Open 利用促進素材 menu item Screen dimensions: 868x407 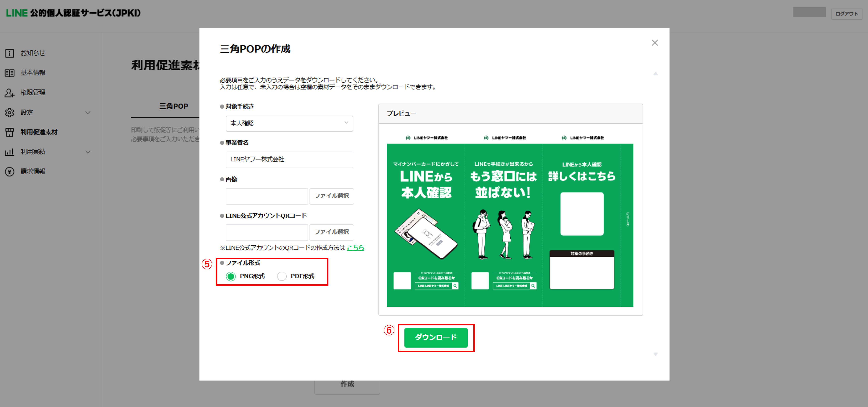pyautogui.click(x=39, y=132)
